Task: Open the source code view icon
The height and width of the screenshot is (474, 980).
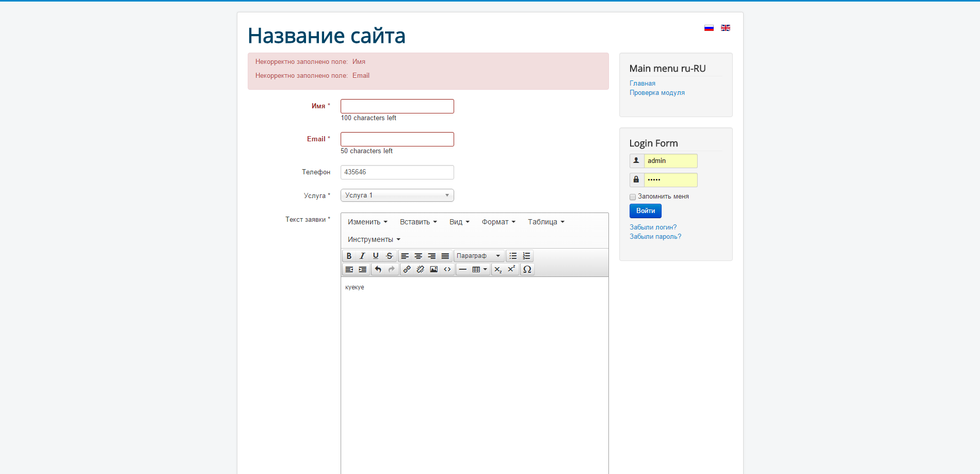Action: pyautogui.click(x=447, y=269)
